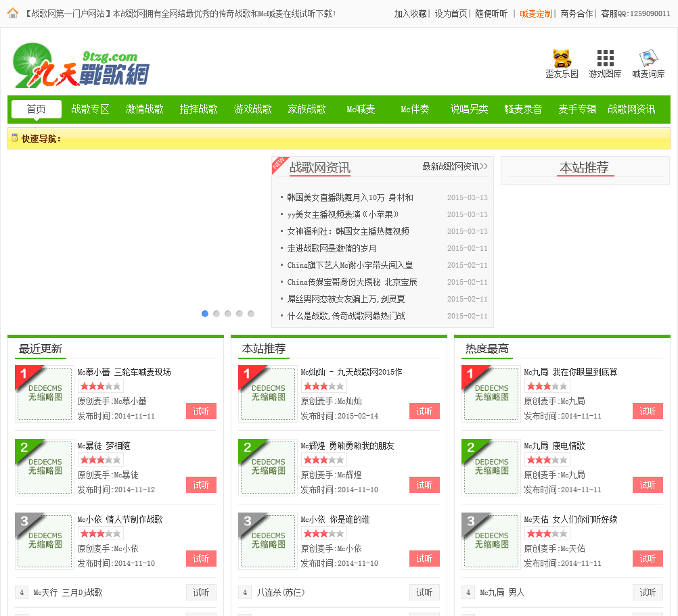Click the orange 喊麦定制 link
678x616 pixels.
pyautogui.click(x=536, y=14)
